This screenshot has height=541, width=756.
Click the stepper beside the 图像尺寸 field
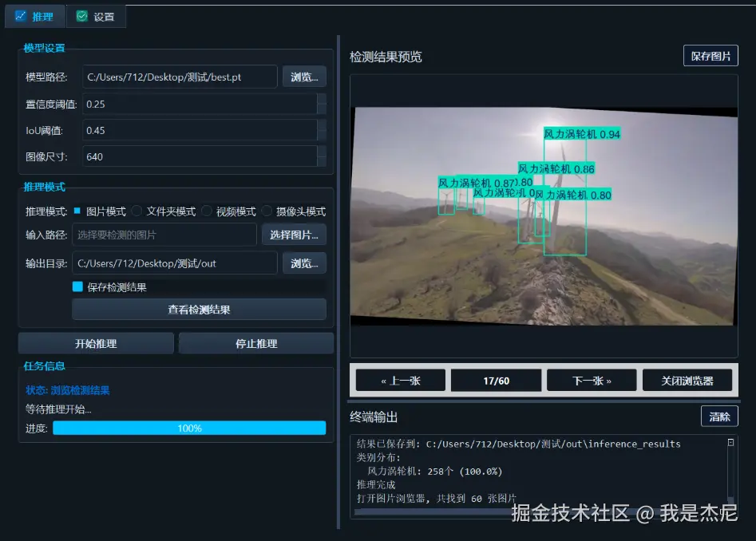[x=323, y=156]
